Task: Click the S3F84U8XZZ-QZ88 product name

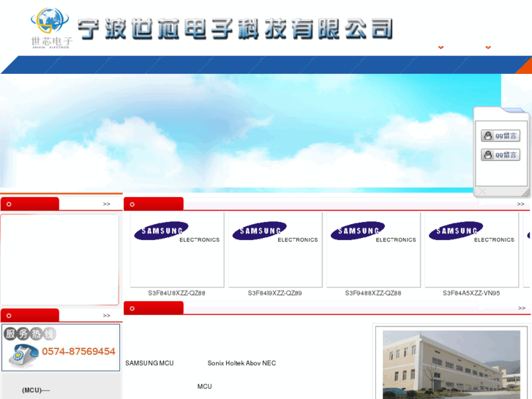Action: (177, 293)
